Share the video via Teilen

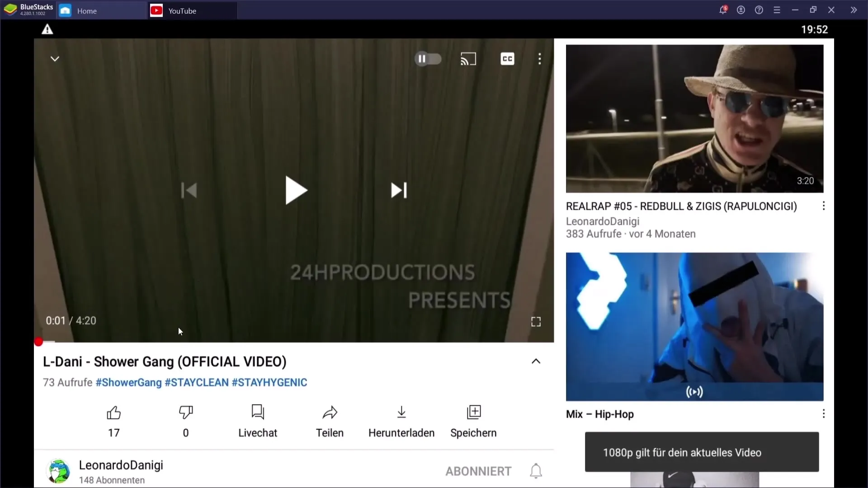coord(330,421)
